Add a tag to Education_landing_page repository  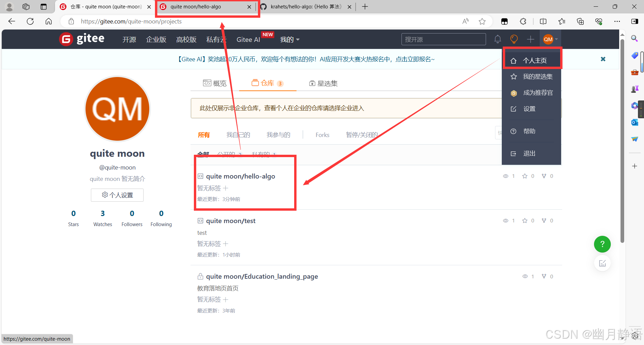coord(226,299)
